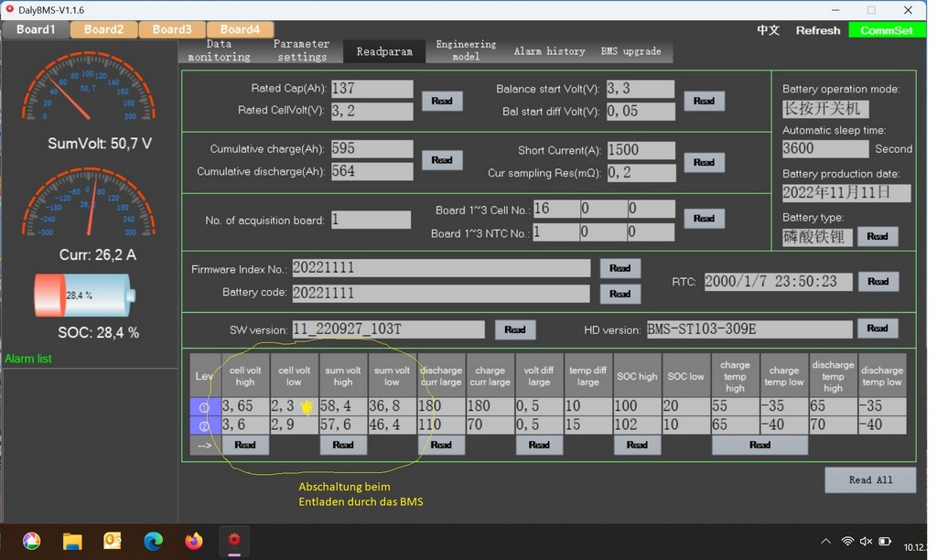Click the battery icon in the system tray

tap(885, 542)
